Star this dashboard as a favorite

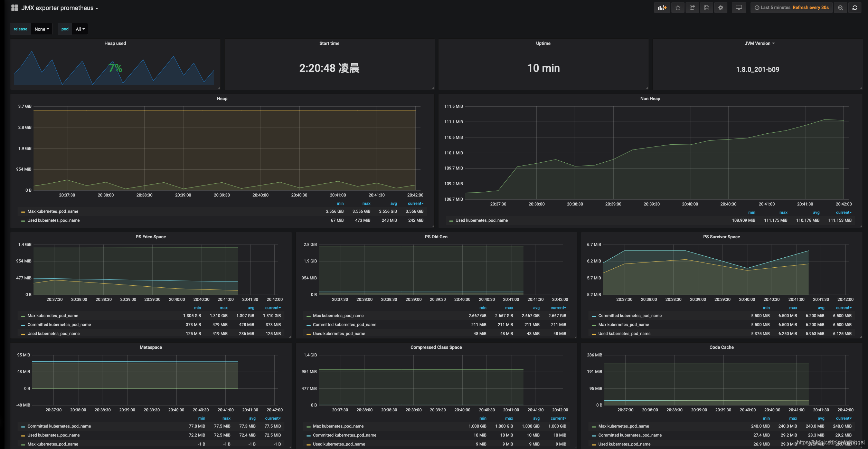click(678, 8)
